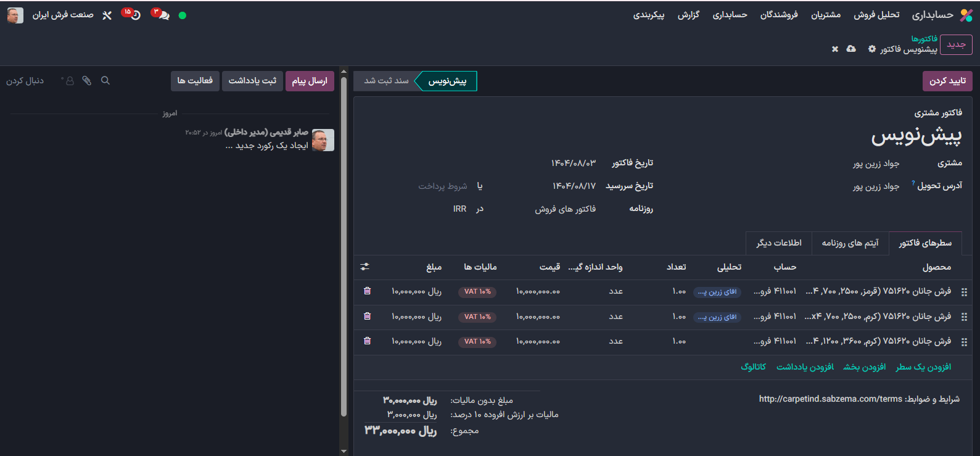Click the تایید کردن confirm button
980x456 pixels.
click(x=947, y=81)
